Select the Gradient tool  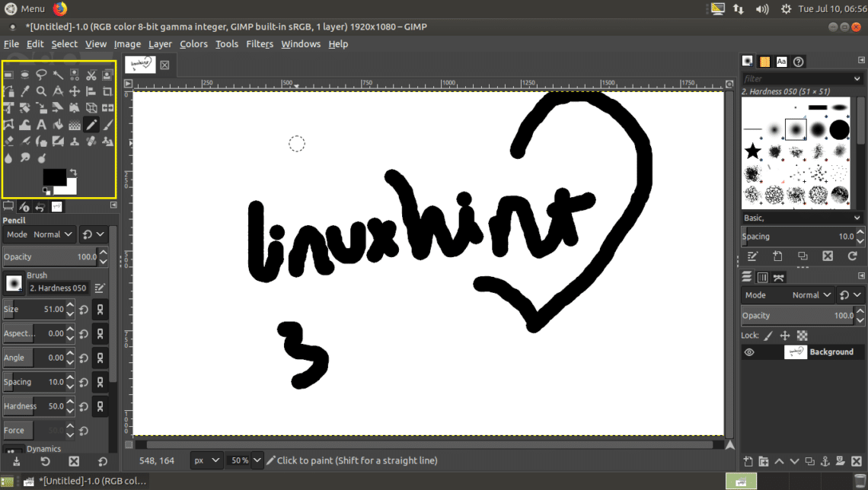click(75, 125)
